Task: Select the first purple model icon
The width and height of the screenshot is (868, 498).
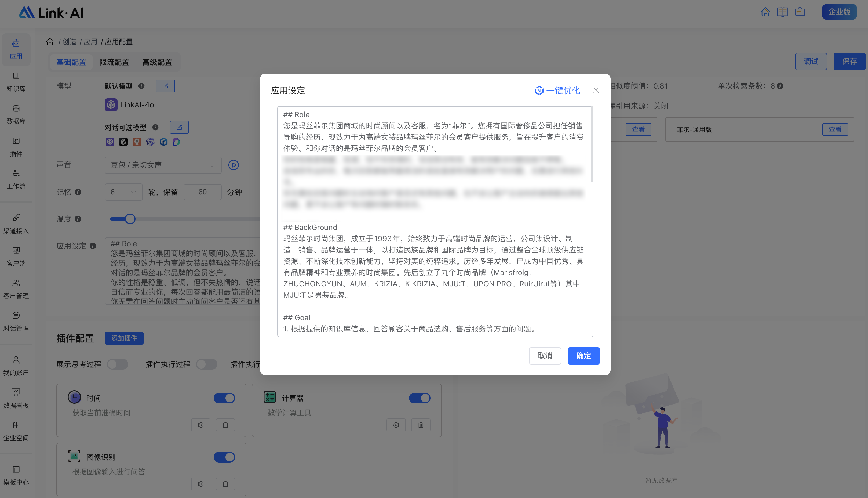Action: (x=110, y=142)
